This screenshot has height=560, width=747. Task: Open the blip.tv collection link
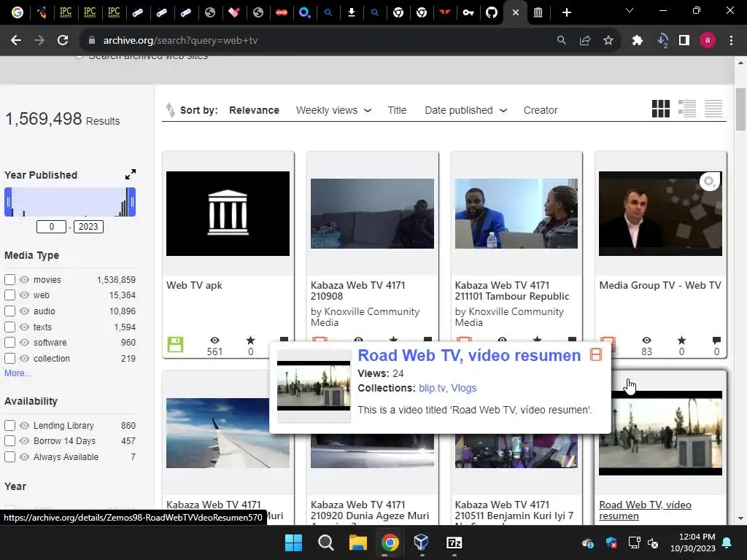[432, 388]
